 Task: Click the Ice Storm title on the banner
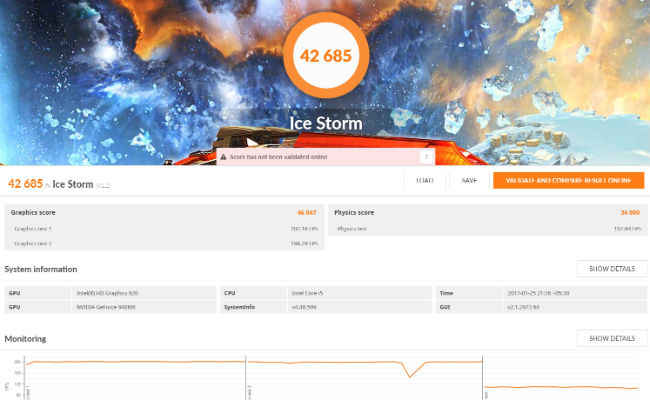pyautogui.click(x=326, y=123)
